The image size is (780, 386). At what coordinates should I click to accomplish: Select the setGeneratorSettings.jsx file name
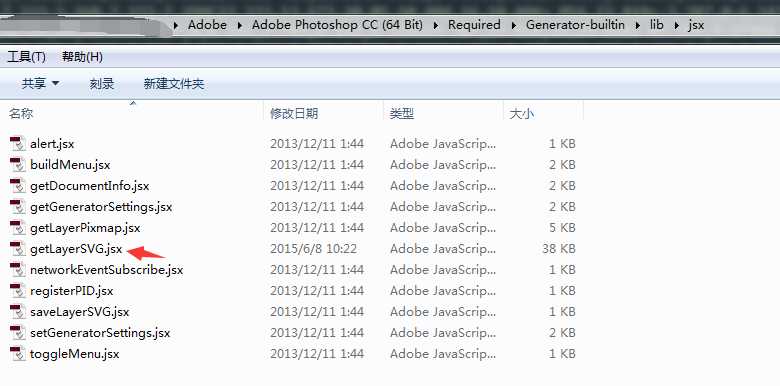[x=100, y=333]
